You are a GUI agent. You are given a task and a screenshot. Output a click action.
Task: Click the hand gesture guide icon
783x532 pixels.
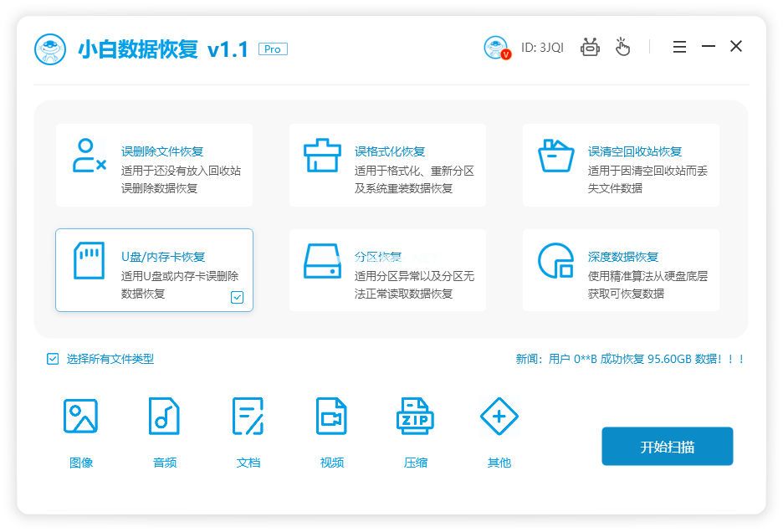pos(623,47)
